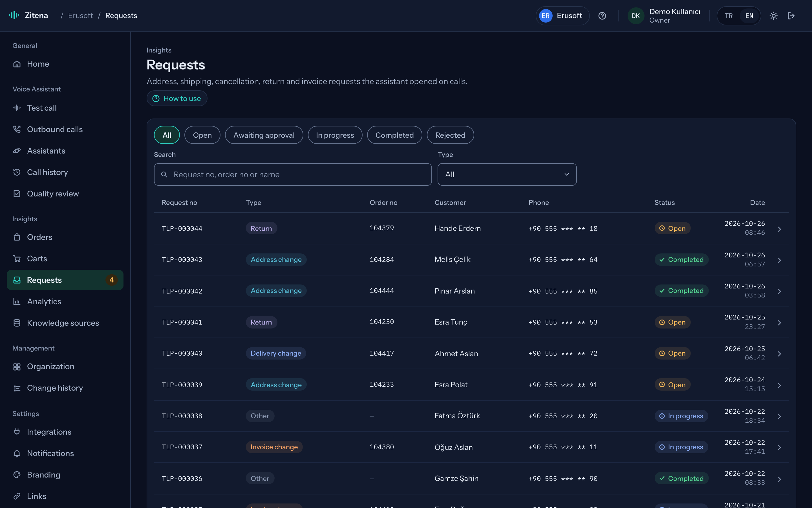
Task: Open Branding settings
Action: (x=65, y=475)
